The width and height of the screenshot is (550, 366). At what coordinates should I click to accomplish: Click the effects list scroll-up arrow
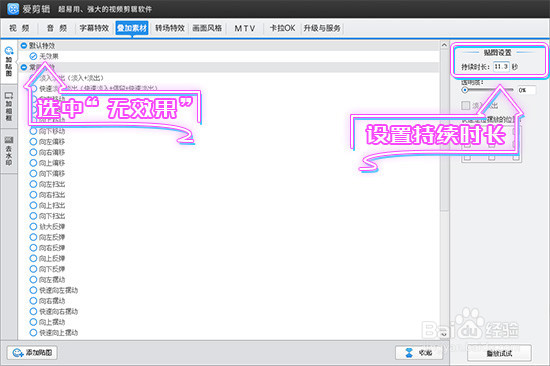(x=444, y=45)
